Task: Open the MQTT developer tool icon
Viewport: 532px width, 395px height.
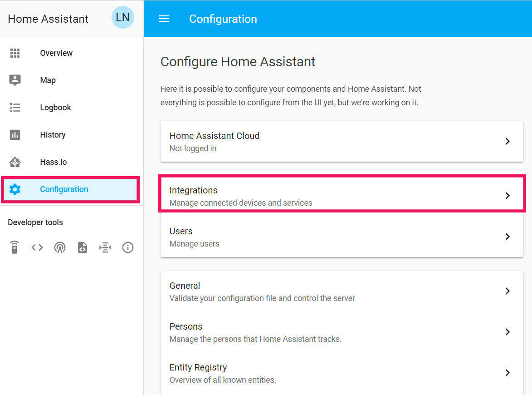Action: (105, 247)
